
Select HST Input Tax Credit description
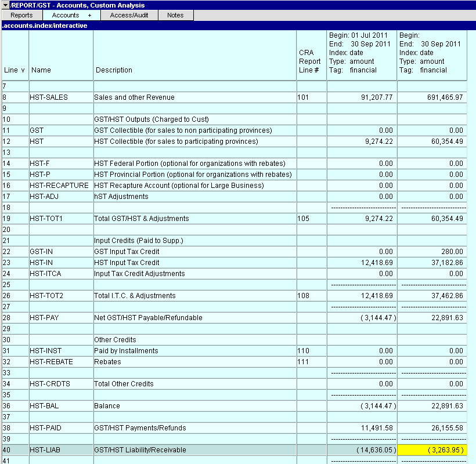pyautogui.click(x=127, y=263)
